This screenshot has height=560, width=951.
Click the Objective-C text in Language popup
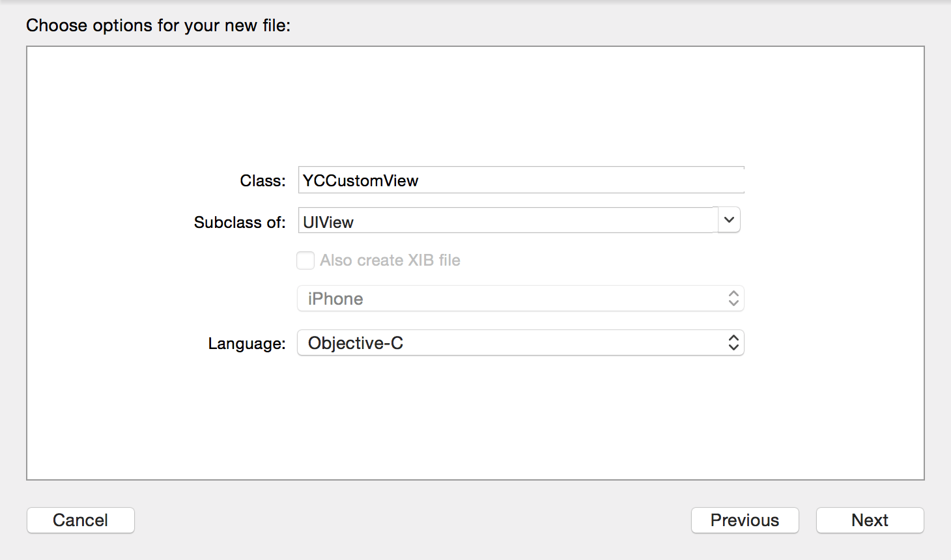tap(356, 343)
